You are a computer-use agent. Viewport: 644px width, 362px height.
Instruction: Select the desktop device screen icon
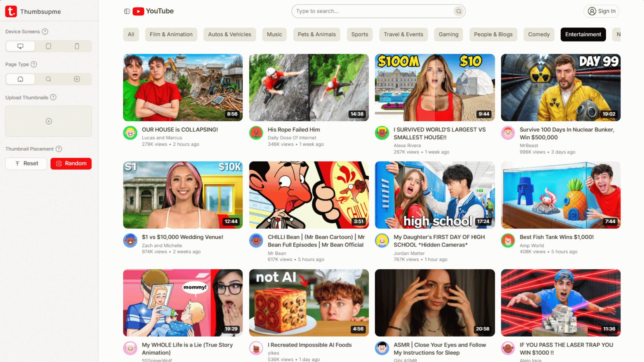(x=20, y=46)
